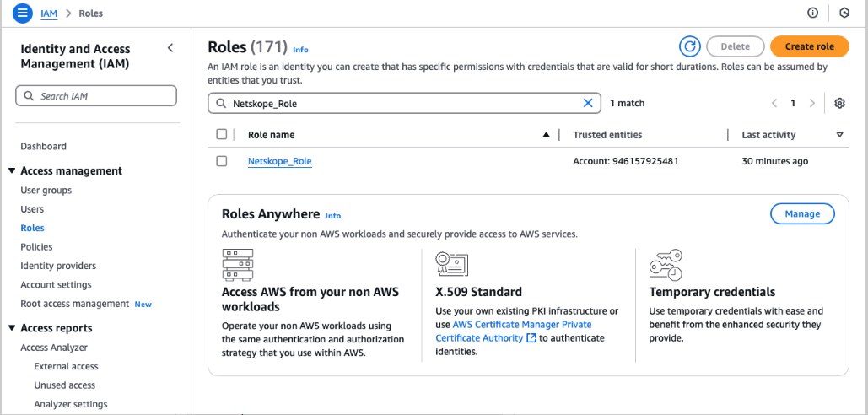This screenshot has height=415, width=868.
Task: Collapse the Access reports section
Action: 12,328
